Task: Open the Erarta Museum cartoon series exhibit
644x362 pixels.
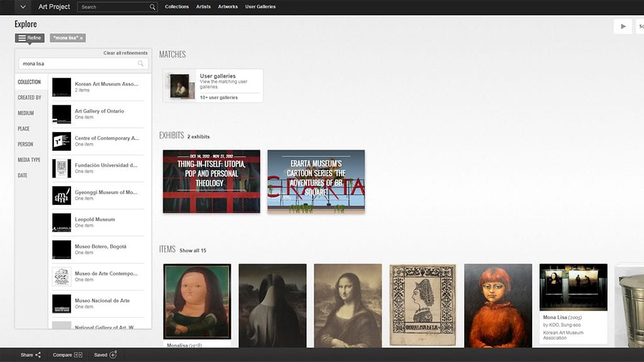Action: pos(316,181)
